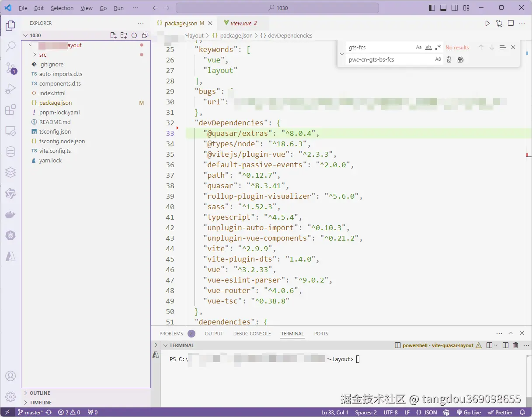532x417 pixels.
Task: Go to next match in find widget
Action: [x=492, y=47]
